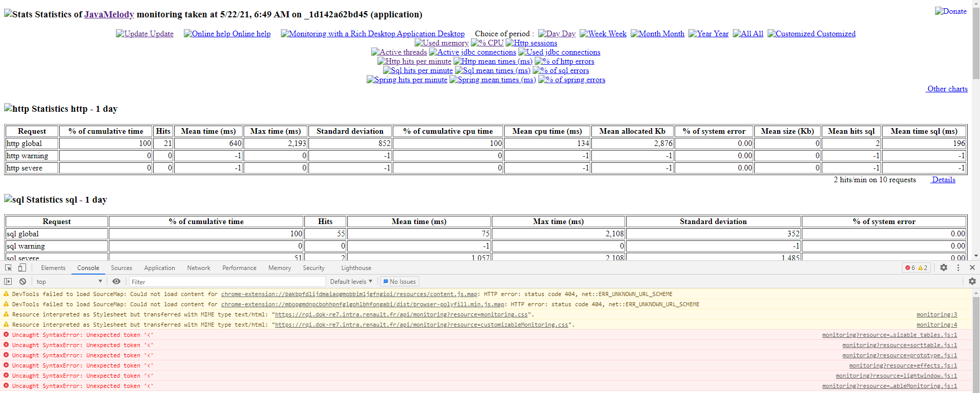Screen dimensions: 980x393
Task: Open the Network tab
Action: click(199, 267)
